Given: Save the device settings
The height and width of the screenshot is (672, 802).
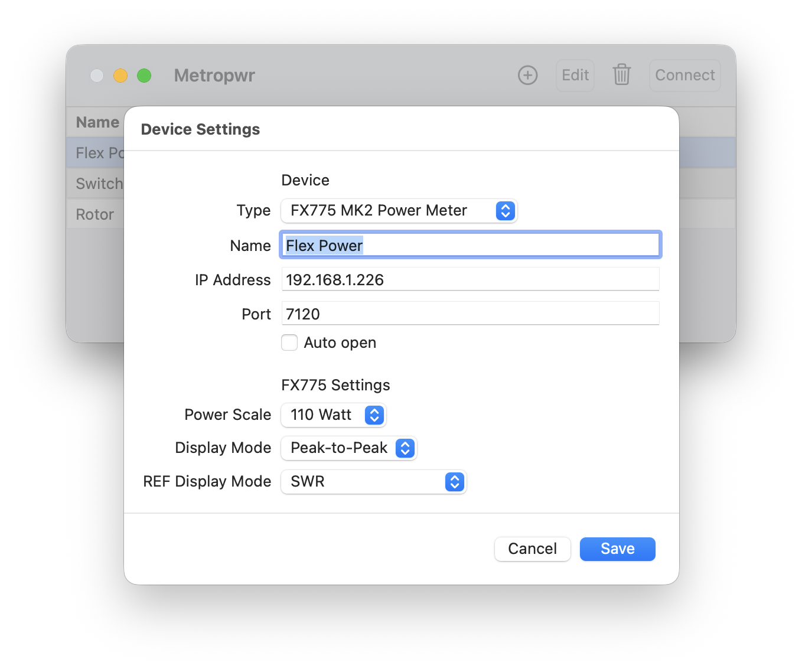Looking at the screenshot, I should [617, 549].
